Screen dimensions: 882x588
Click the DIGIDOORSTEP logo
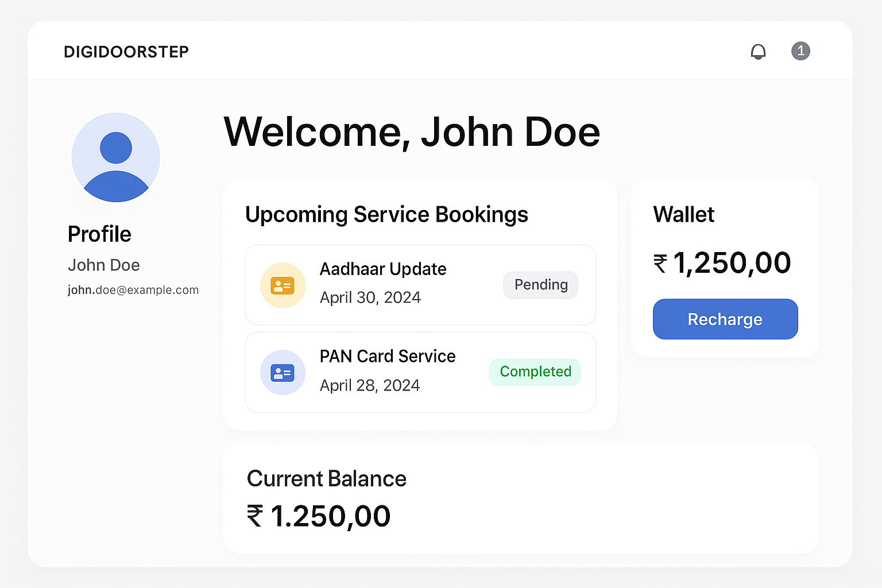point(126,52)
